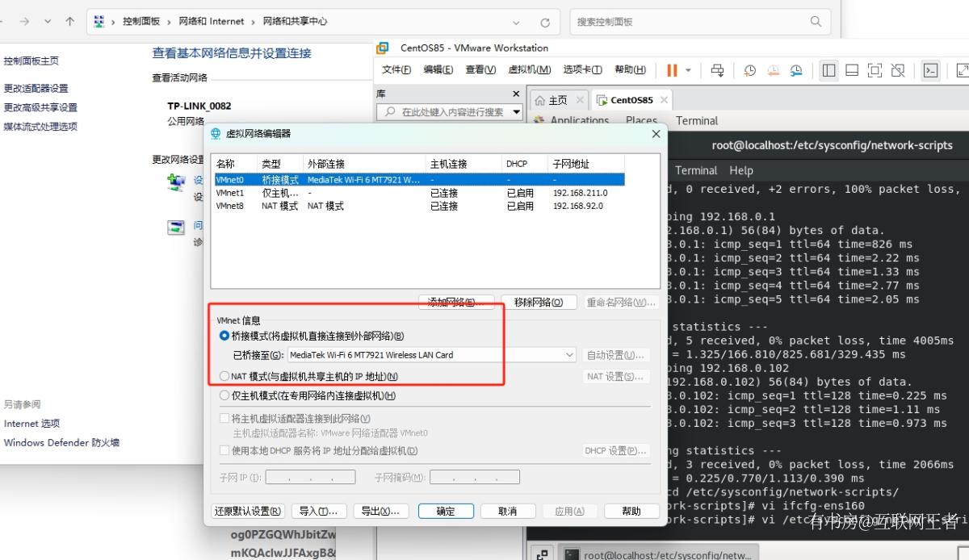This screenshot has height=560, width=969.
Task: Expand the chevron after 网络和 Internet breadcrumb
Action: 254,22
